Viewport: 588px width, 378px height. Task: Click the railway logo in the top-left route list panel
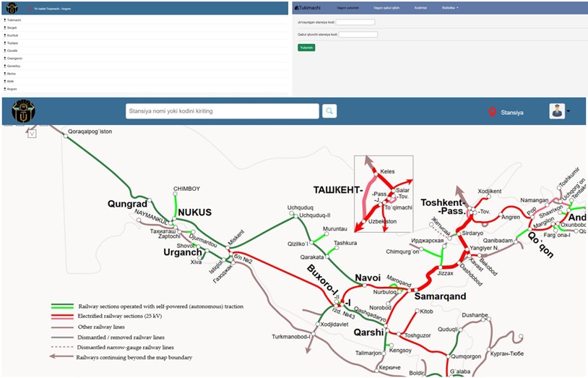click(x=12, y=8)
